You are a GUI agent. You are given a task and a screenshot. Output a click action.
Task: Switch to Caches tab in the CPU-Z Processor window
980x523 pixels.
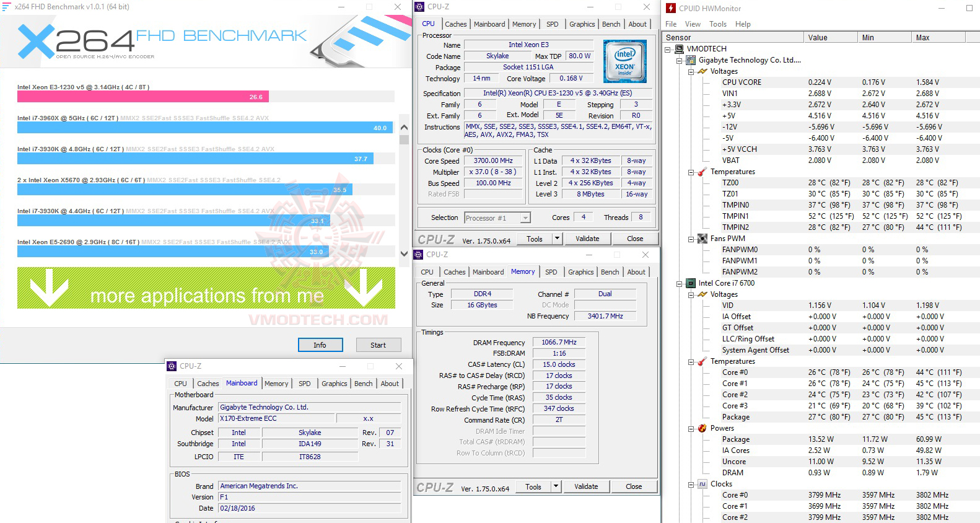tap(456, 24)
